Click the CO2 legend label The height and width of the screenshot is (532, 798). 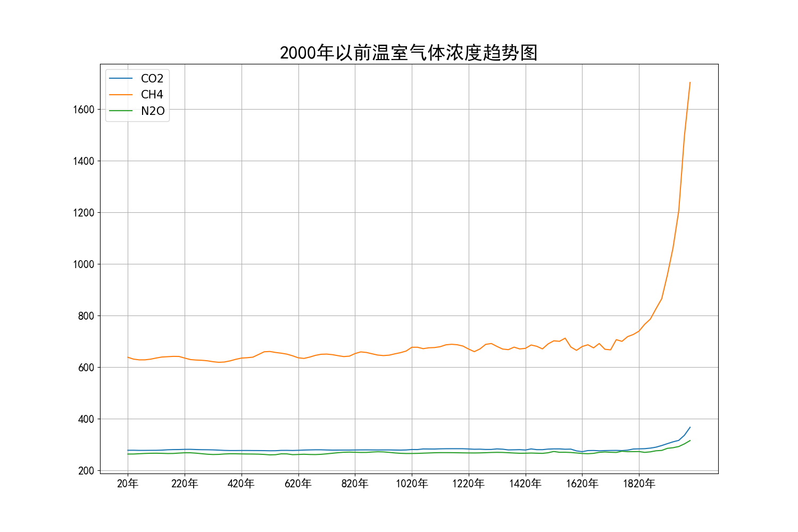(152, 78)
